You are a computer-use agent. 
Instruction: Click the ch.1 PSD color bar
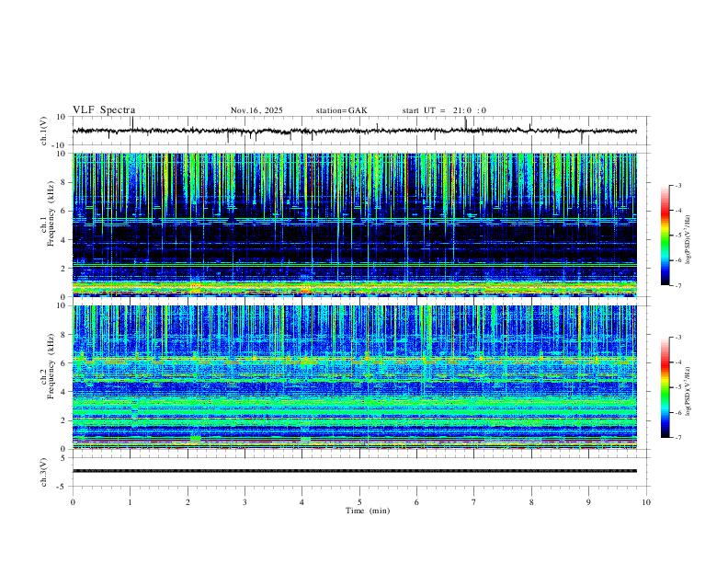[665, 236]
